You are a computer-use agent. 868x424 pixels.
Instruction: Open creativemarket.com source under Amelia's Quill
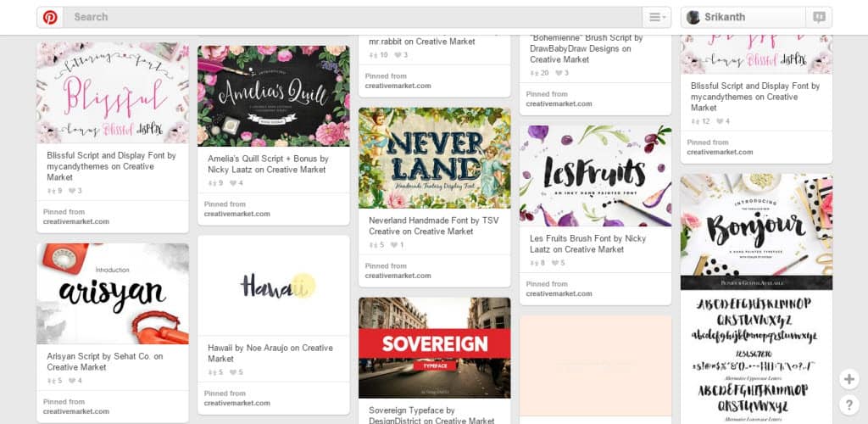pyautogui.click(x=237, y=215)
